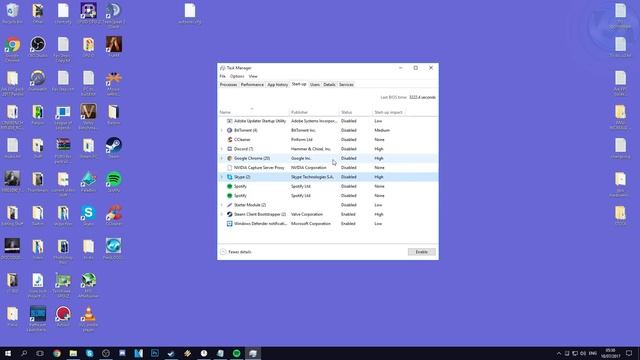The width and height of the screenshot is (640, 360).
Task: Open Skype from the taskbar
Action: tap(89, 353)
